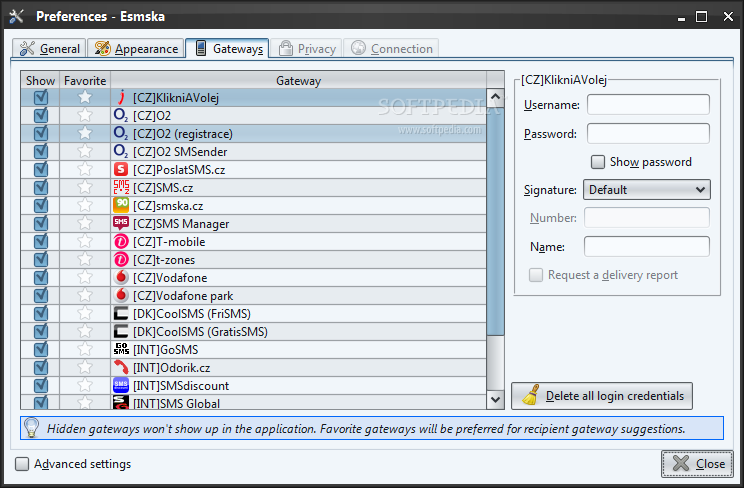The image size is (744, 488).
Task: Select the [CZ]smska.cz gateway row
Action: tap(253, 206)
